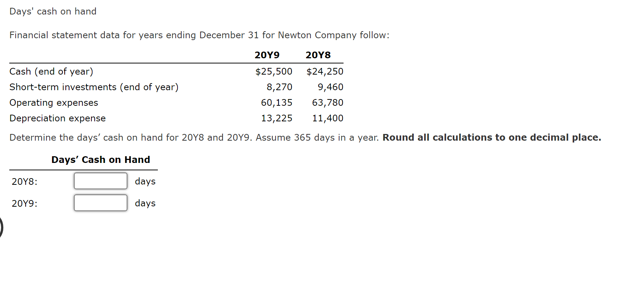Click the 8,270 investments figure
This screenshot has height=285, width=644.
(280, 87)
